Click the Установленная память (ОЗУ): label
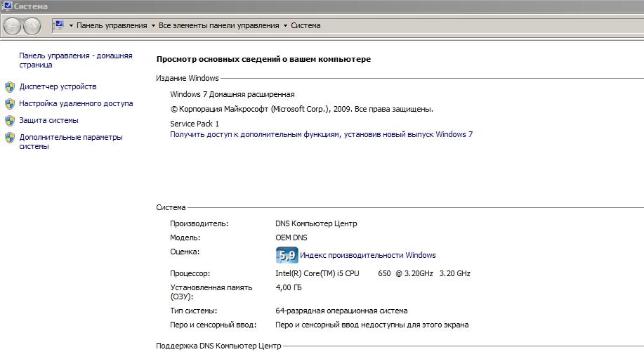 (x=211, y=292)
